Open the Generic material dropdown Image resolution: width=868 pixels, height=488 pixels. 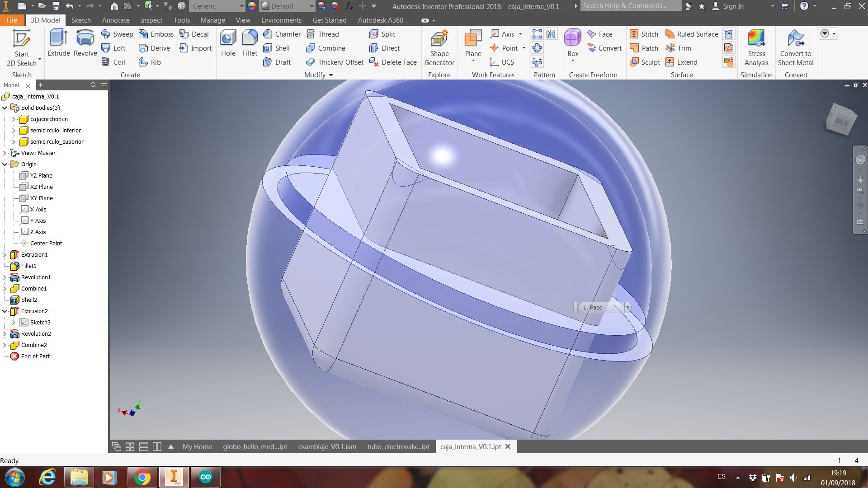click(241, 6)
